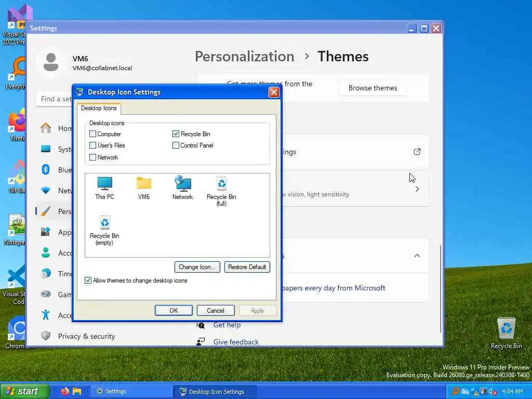
Task: Switch to the Desktop Icons tab
Action: click(x=99, y=108)
